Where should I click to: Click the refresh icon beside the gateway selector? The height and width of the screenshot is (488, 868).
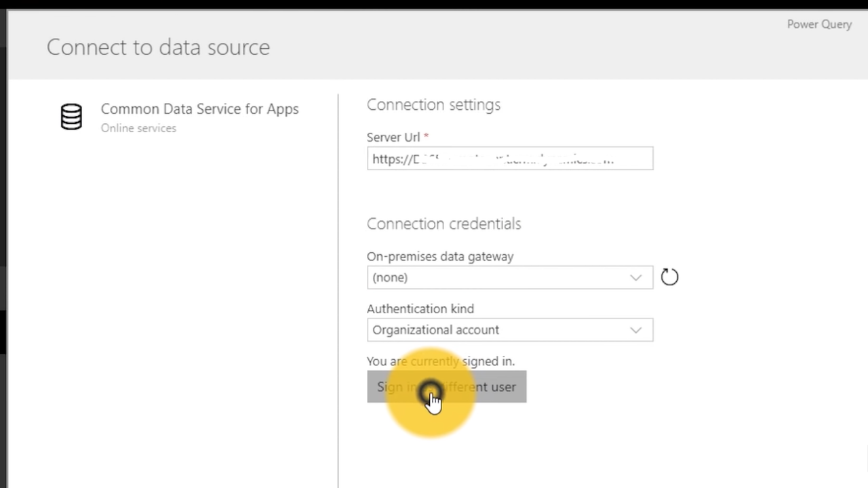pos(669,277)
